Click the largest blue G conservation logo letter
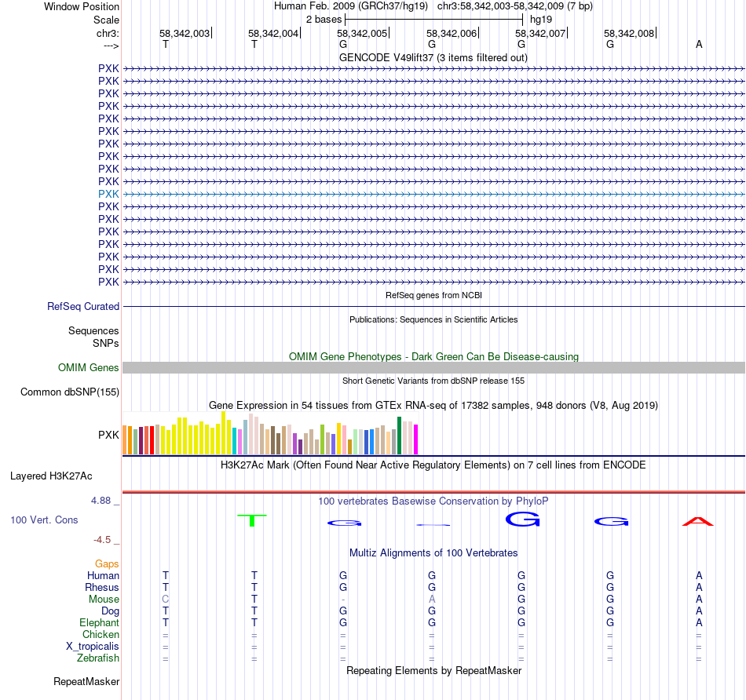This screenshot has height=700, width=746. pos(522,520)
